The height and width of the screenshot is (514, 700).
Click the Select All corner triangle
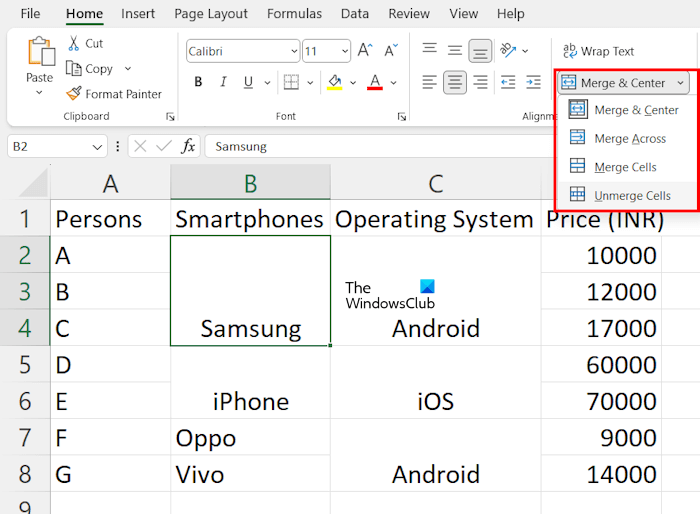[34, 183]
